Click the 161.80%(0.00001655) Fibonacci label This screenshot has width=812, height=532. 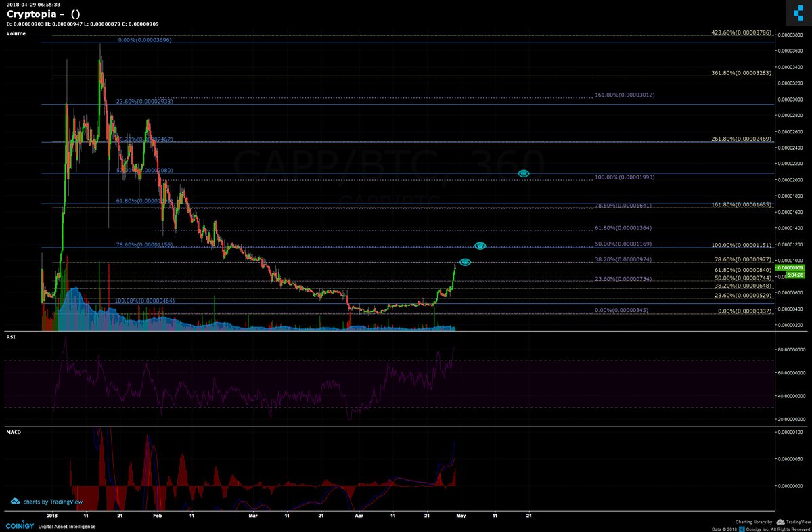click(742, 204)
